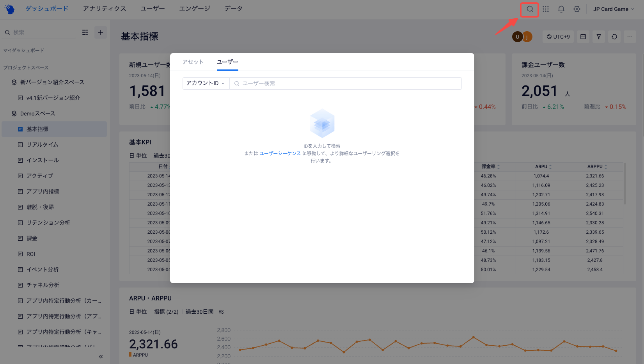
Task: Add a new dashboard with plus button
Action: point(101,32)
